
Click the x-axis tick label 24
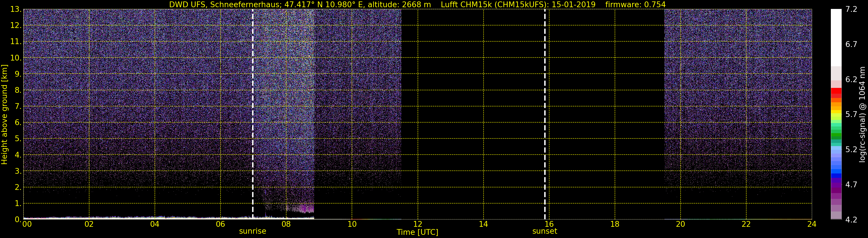tap(812, 224)
